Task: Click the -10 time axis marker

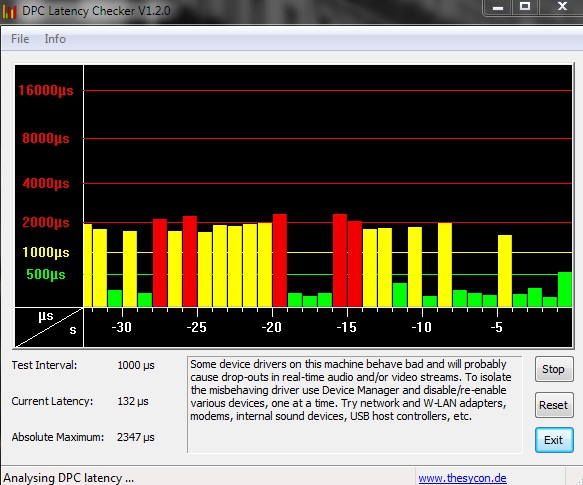Action: pos(421,327)
